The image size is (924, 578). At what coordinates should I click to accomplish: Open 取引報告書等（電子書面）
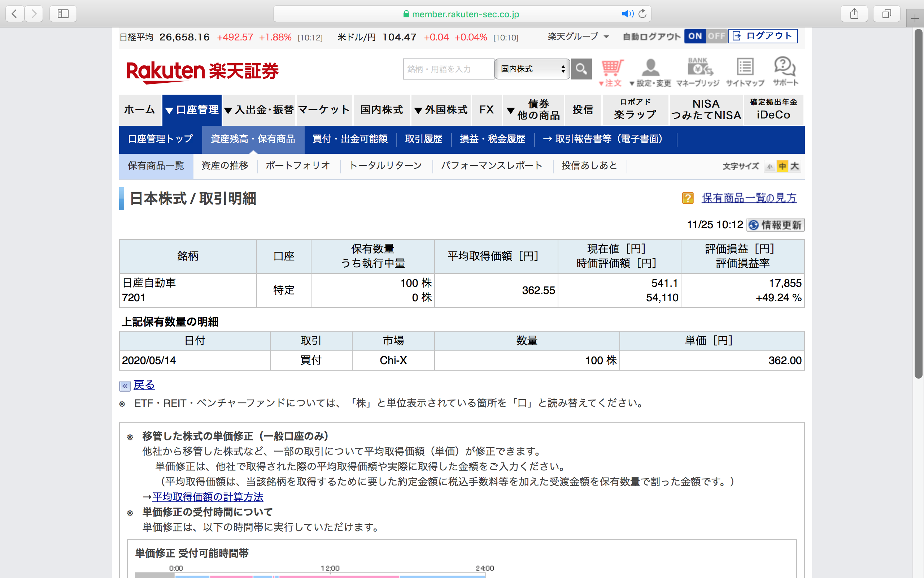point(606,139)
